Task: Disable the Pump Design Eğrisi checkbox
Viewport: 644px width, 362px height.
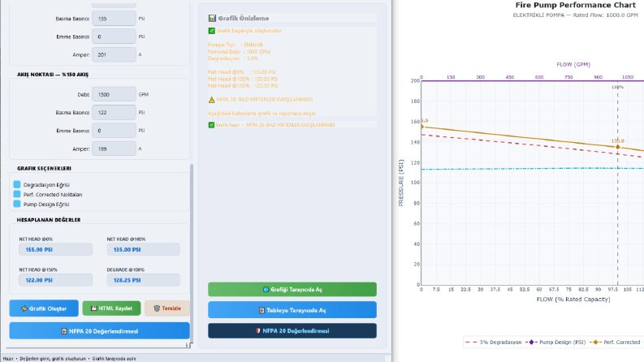Action: [17, 204]
